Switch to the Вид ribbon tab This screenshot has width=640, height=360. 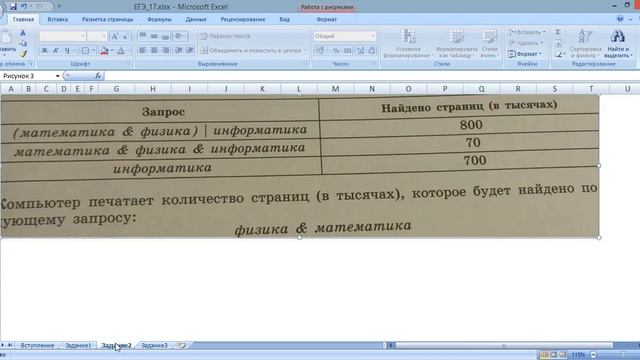284,19
